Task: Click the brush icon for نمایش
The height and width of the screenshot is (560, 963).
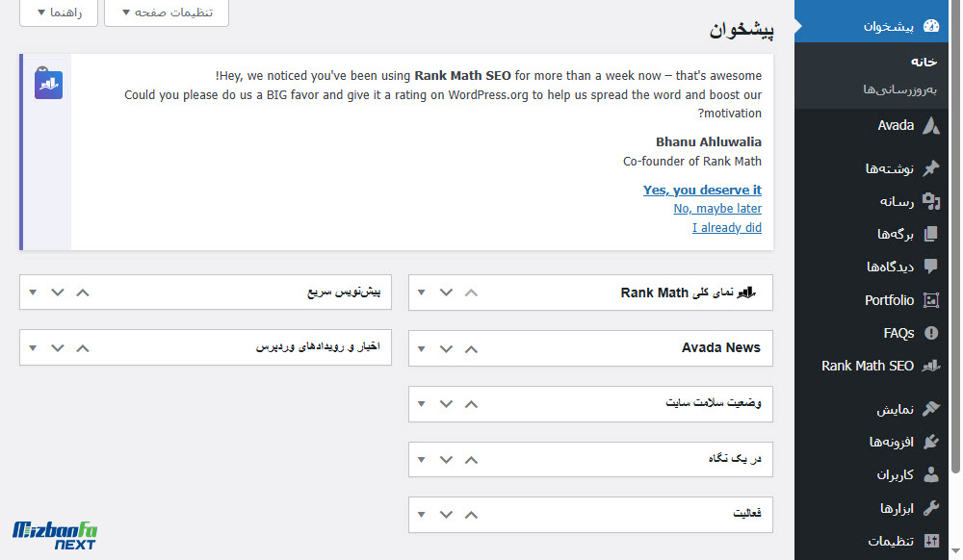Action: (x=931, y=409)
